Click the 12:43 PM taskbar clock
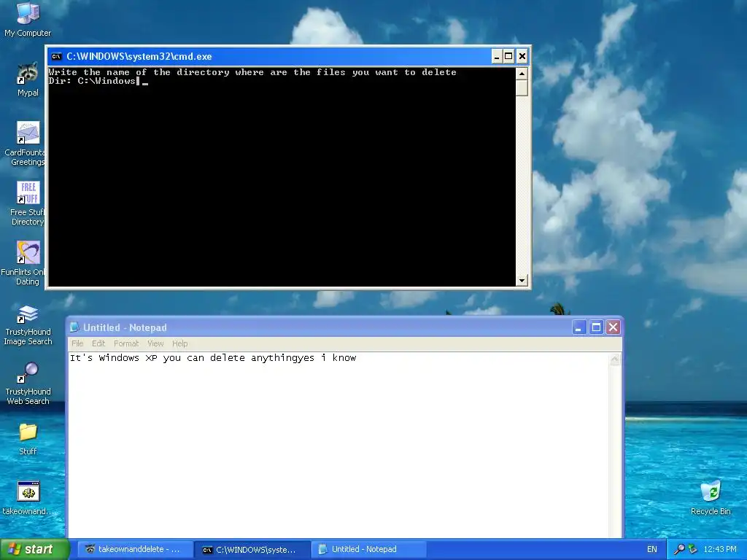 pyautogui.click(x=719, y=549)
